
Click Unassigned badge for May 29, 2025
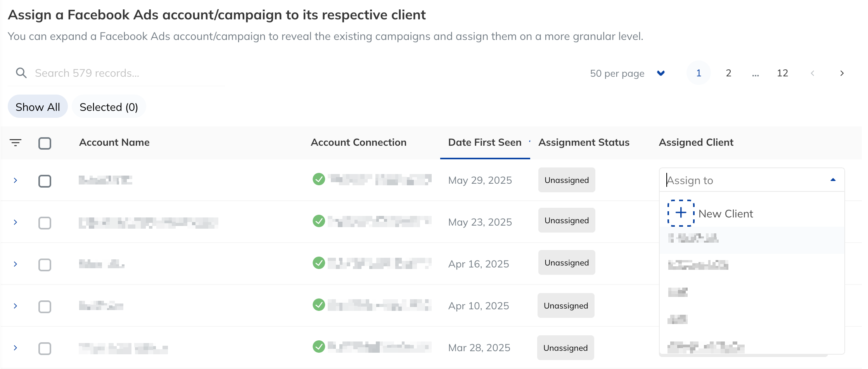click(567, 180)
